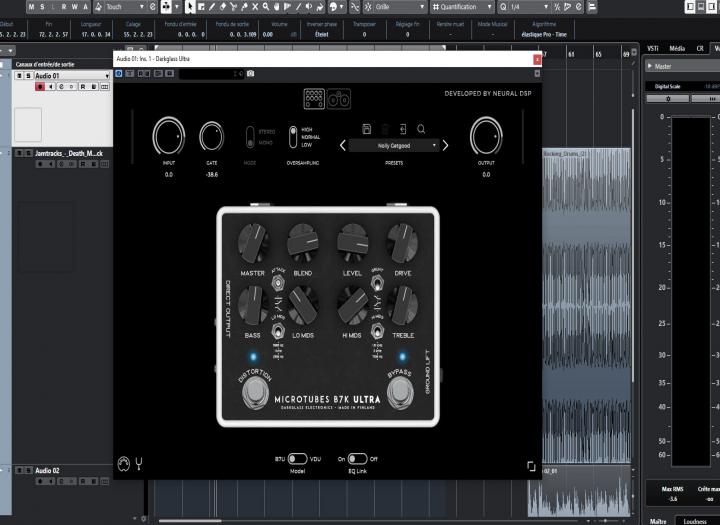This screenshot has height=525, width=720.
Task: Select the Zoom magnifier tool
Action: 266,7
